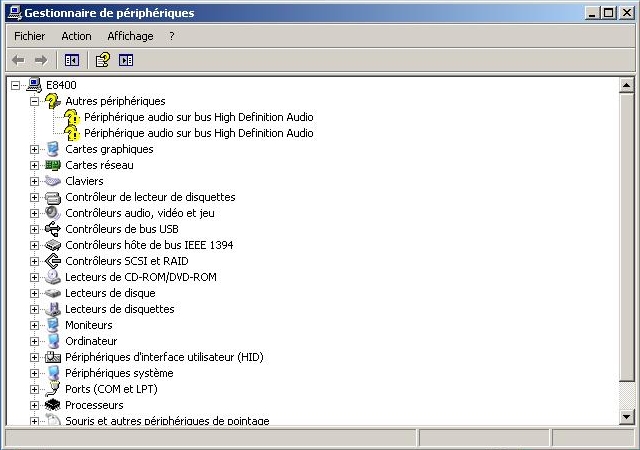Click the Moniteurs monitor icon
The height and width of the screenshot is (450, 640).
click(x=53, y=325)
